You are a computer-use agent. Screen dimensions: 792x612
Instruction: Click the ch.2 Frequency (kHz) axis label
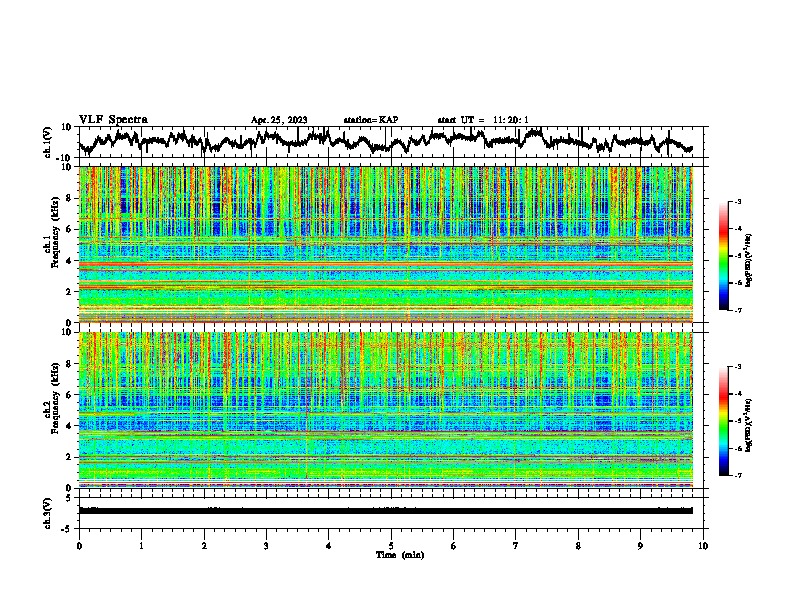click(52, 398)
